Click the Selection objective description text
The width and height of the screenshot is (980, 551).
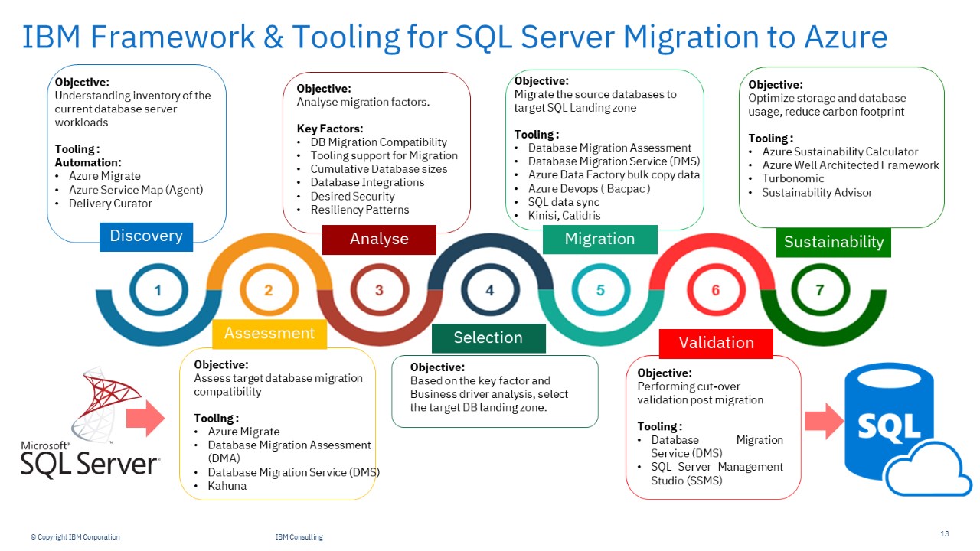tap(489, 394)
